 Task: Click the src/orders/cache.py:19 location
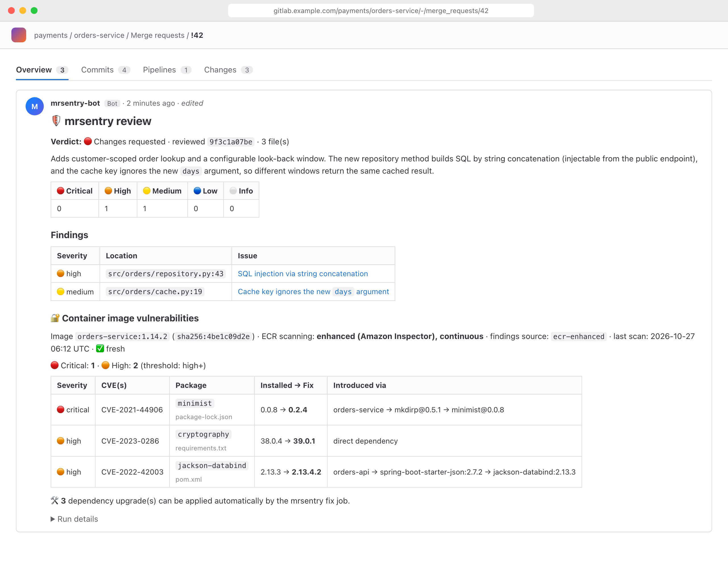(155, 292)
